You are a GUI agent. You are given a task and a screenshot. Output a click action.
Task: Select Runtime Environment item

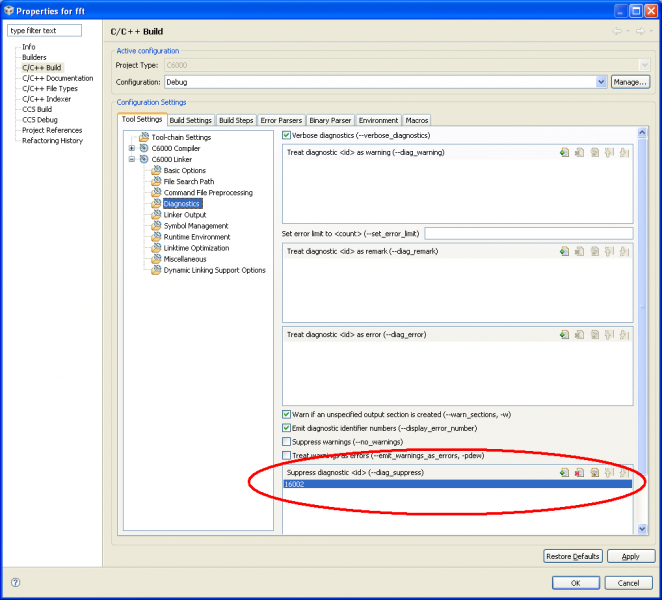(x=197, y=237)
